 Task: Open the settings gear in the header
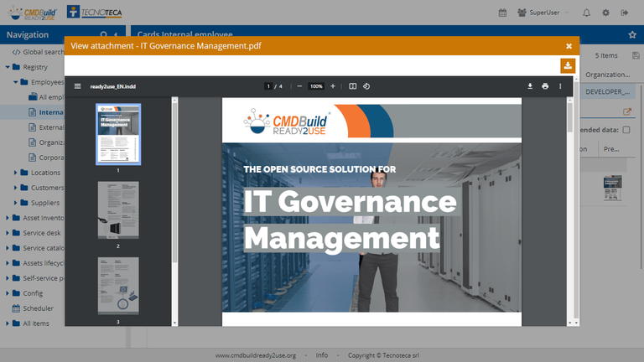pyautogui.click(x=605, y=13)
